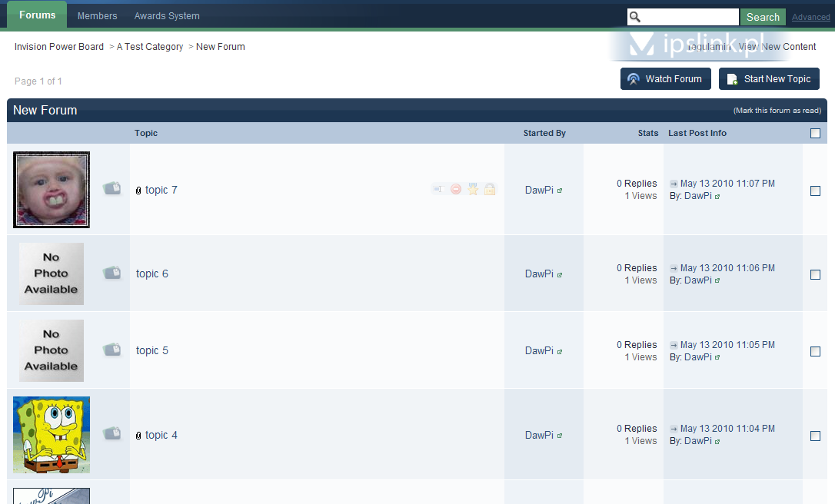Image resolution: width=835 pixels, height=504 pixels.
Task: Open the Awards System tab
Action: tap(167, 16)
